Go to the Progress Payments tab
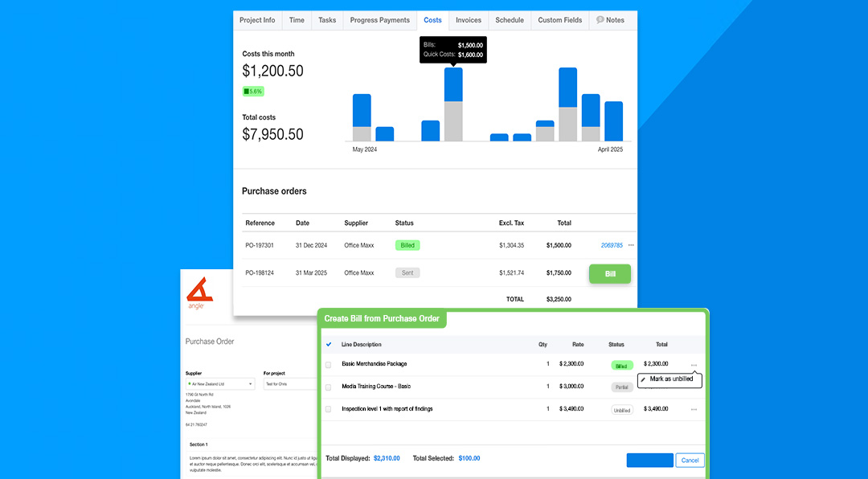The image size is (868, 479). click(379, 20)
